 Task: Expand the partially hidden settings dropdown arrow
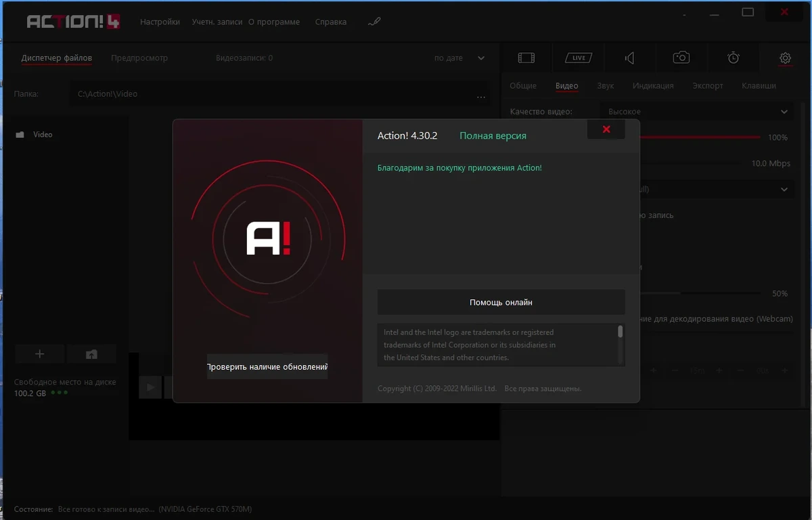click(784, 190)
